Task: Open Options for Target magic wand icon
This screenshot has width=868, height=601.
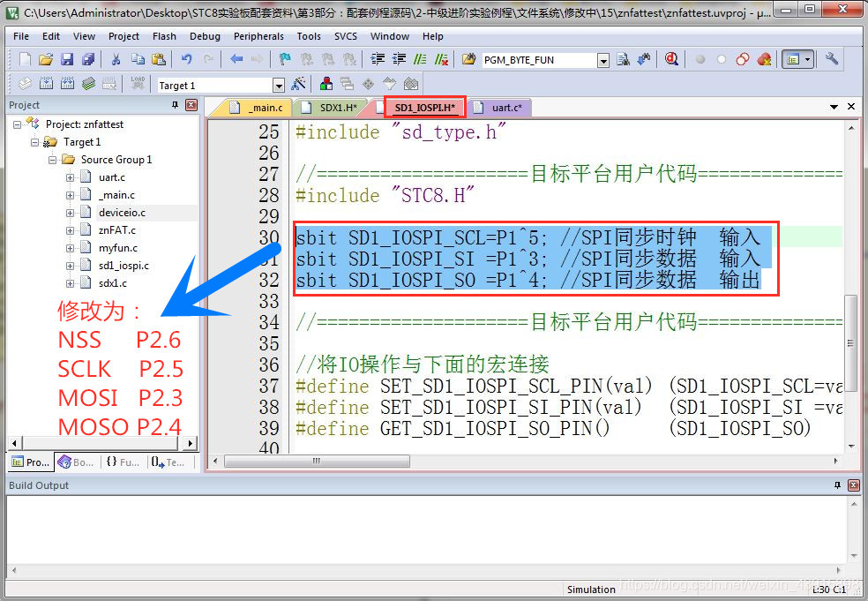Action: [298, 84]
